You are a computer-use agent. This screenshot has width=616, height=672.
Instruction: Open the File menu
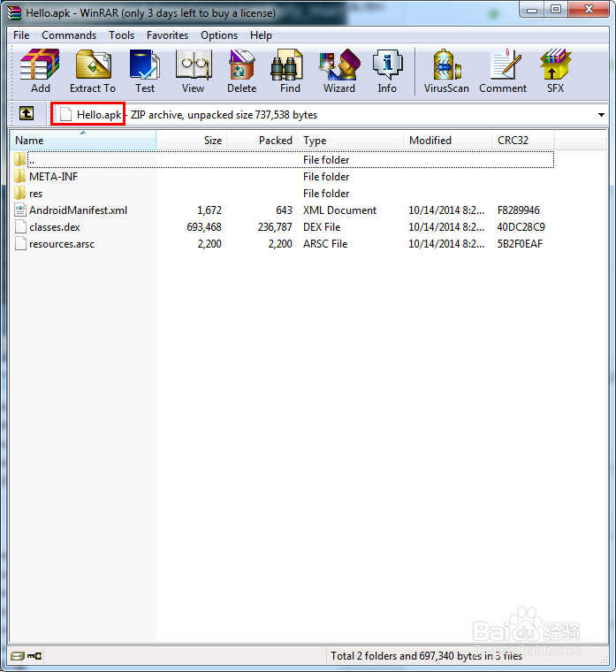click(21, 35)
